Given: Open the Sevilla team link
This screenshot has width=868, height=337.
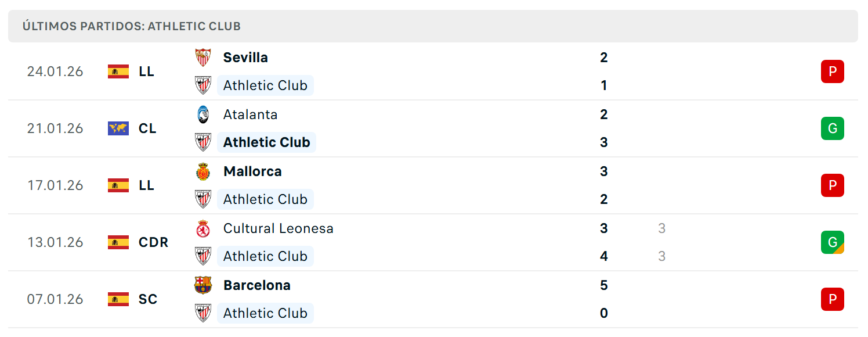Looking at the screenshot, I should point(245,58).
